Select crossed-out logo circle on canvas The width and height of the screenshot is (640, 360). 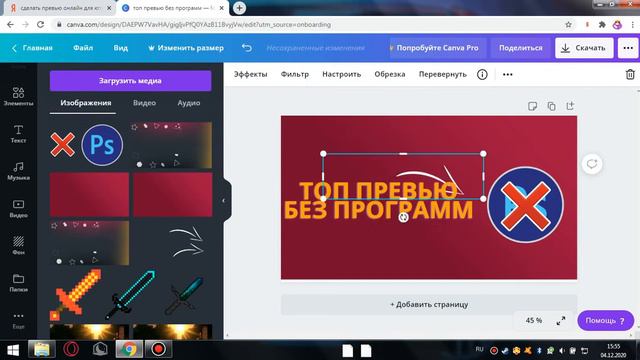click(525, 205)
